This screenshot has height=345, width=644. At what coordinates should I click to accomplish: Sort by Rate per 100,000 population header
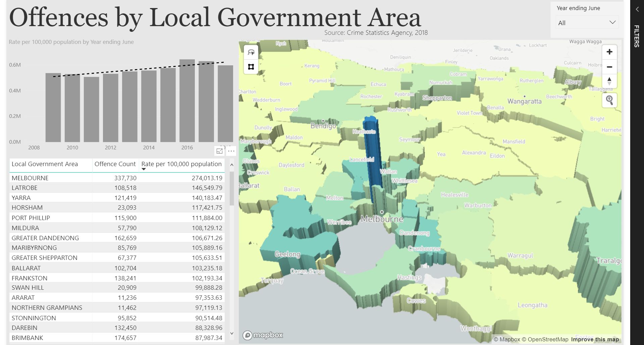tap(181, 164)
